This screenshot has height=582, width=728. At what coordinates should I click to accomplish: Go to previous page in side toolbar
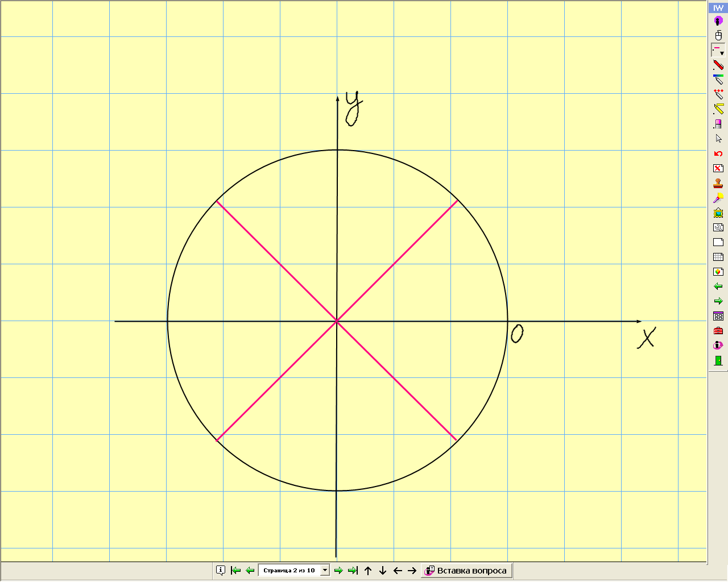[x=718, y=286]
